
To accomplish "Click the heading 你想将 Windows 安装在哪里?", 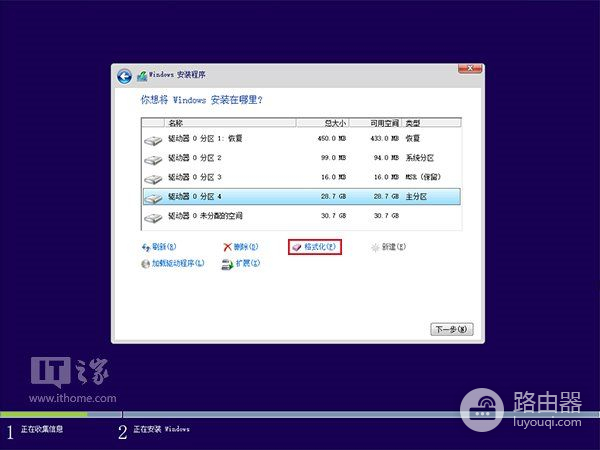I will [x=202, y=100].
